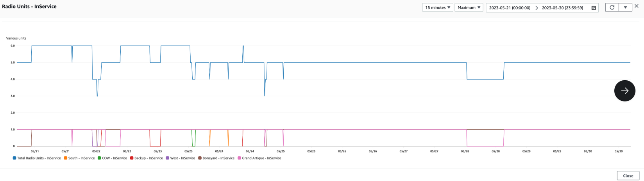
Task: Toggle Total Radio Units - InService legend
Action: click(x=37, y=158)
